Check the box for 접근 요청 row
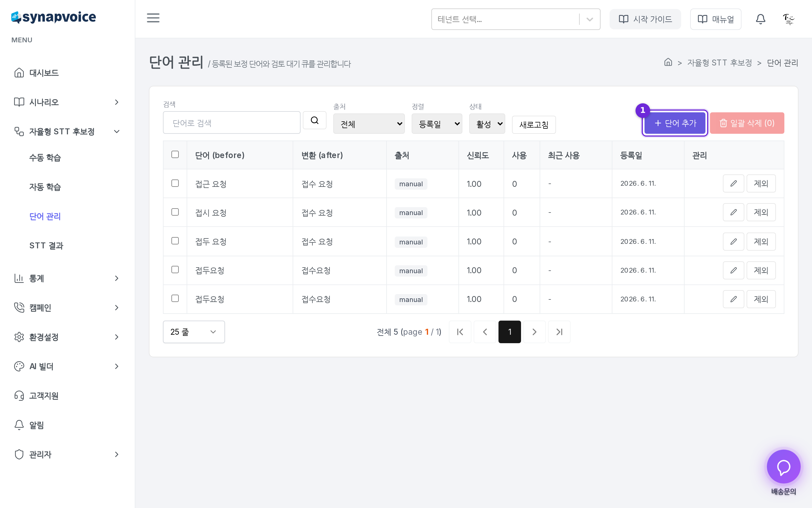This screenshot has height=508, width=812. tap(175, 183)
